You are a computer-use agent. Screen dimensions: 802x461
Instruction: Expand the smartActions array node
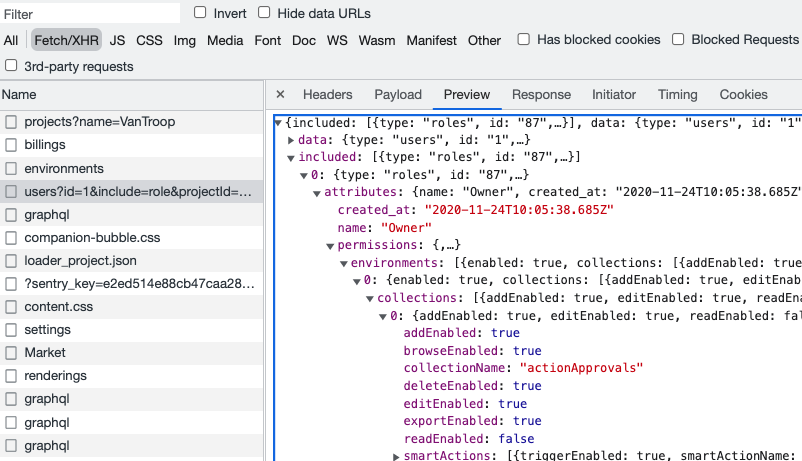pyautogui.click(x=396, y=457)
